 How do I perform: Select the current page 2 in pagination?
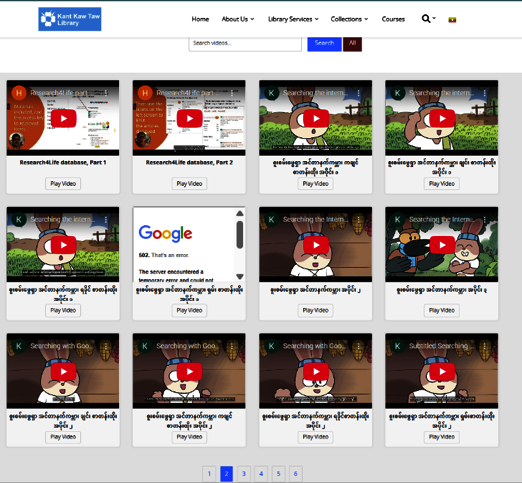tap(227, 473)
